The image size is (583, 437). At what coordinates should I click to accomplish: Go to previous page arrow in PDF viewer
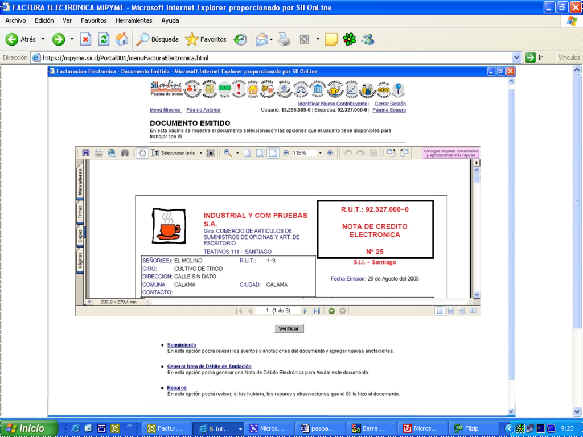[x=251, y=311]
